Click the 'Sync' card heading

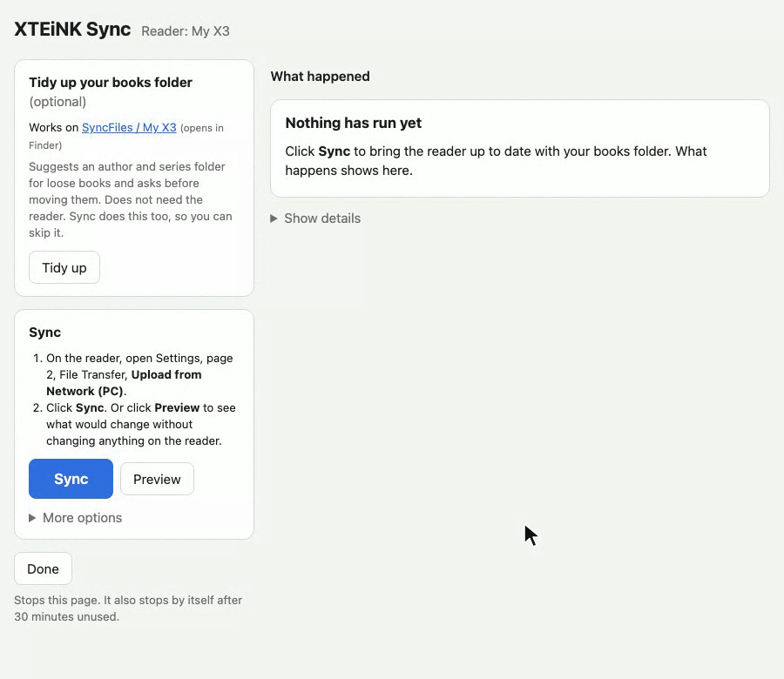point(45,333)
